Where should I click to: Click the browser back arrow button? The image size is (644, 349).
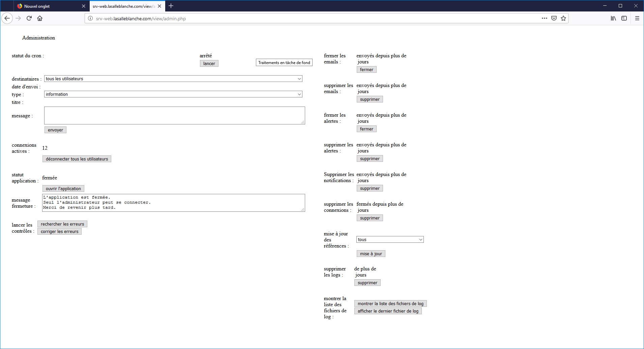[7, 18]
